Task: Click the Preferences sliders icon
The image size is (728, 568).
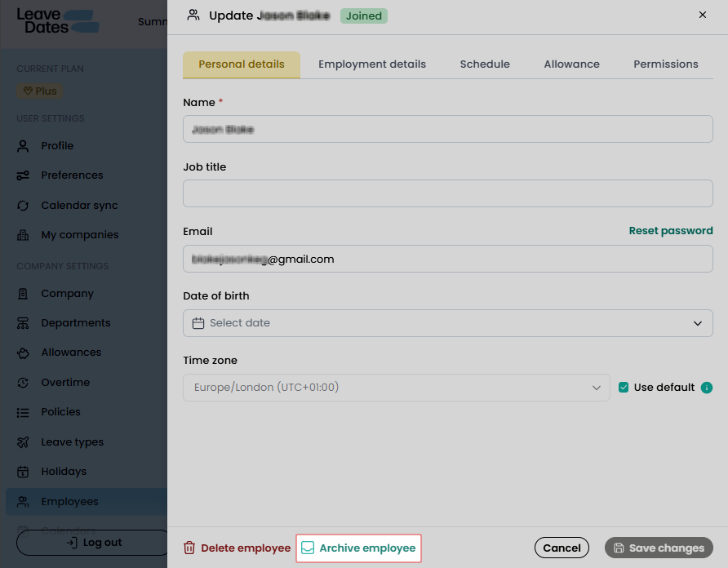Action: [x=23, y=175]
